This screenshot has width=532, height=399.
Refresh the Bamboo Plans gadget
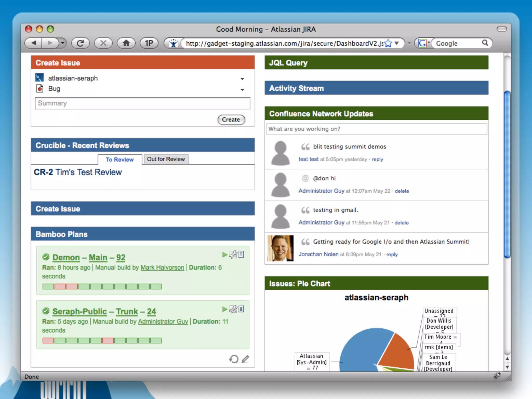coord(234,359)
